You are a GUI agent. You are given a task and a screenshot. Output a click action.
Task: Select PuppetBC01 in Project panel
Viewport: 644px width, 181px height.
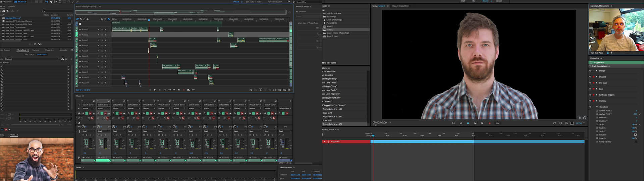pos(331,23)
